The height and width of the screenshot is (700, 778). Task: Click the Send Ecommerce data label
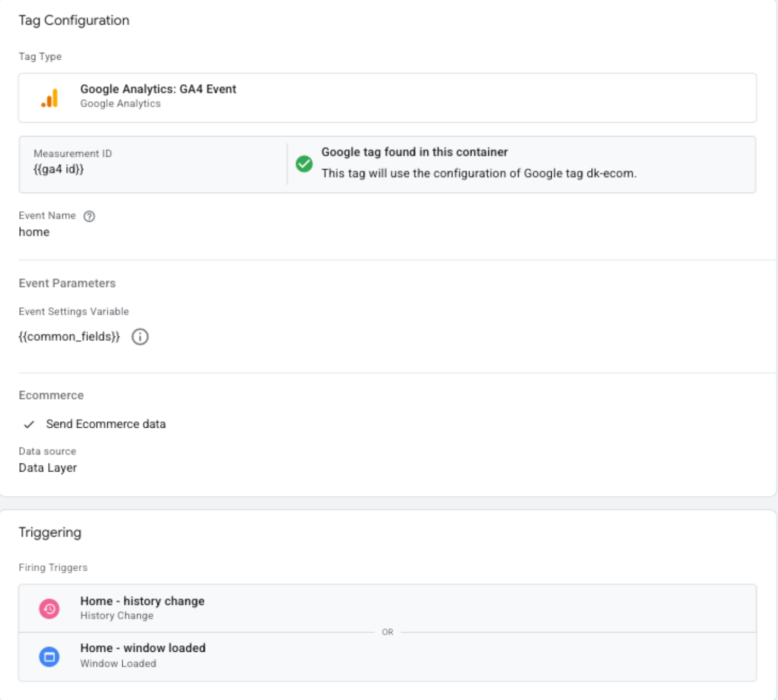pos(106,424)
